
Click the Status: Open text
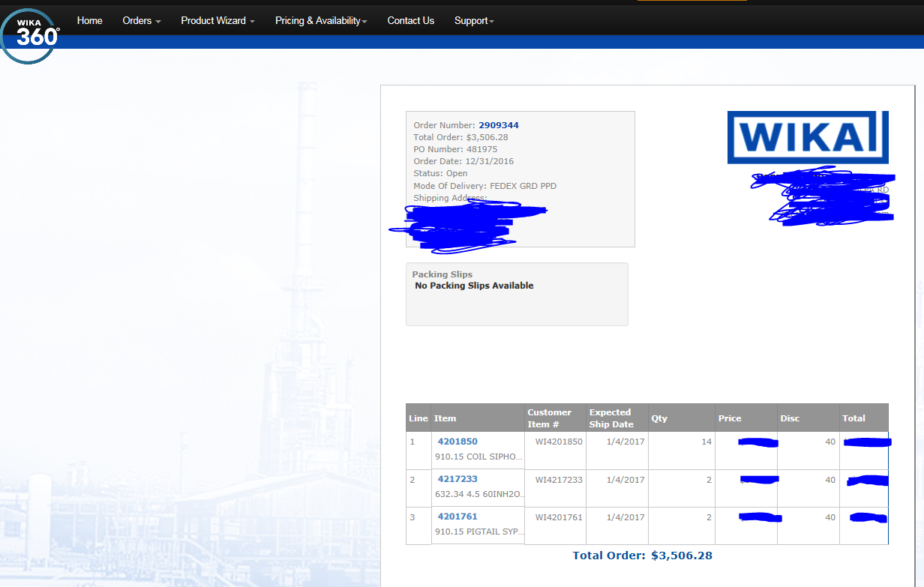coord(440,173)
